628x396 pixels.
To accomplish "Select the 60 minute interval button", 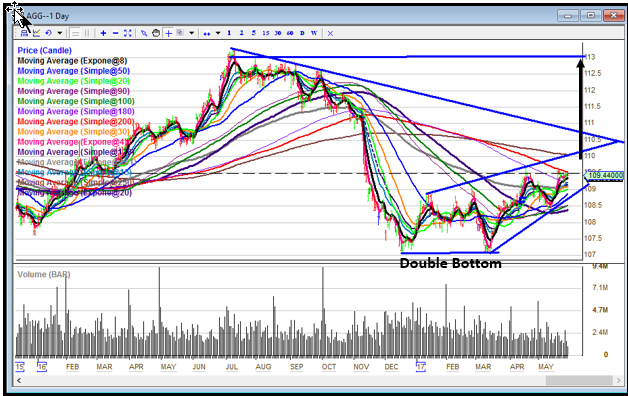I will [x=290, y=33].
